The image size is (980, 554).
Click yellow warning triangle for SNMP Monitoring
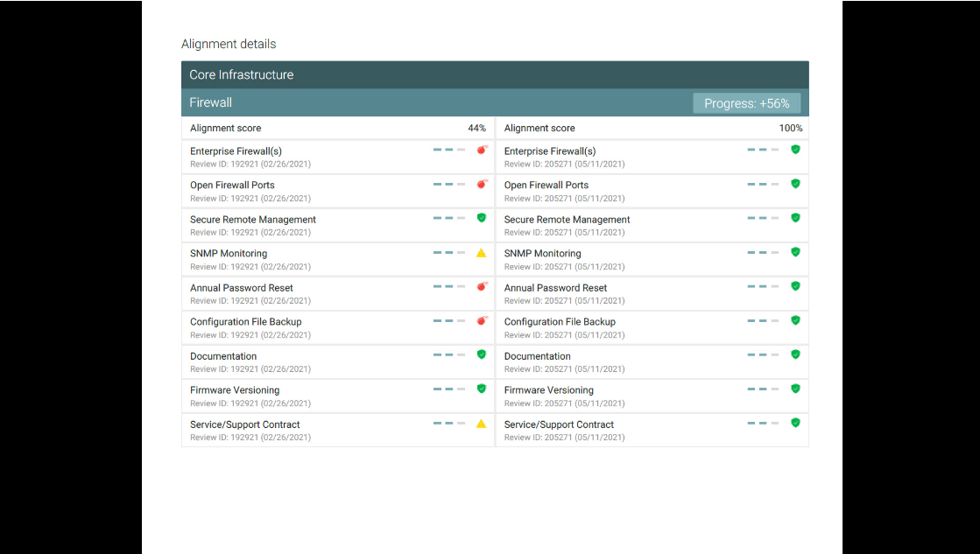point(481,253)
